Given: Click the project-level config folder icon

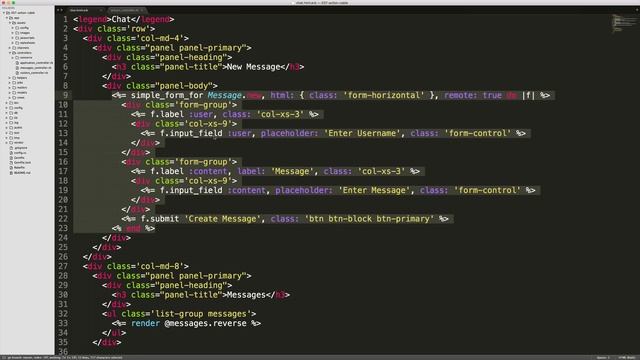Looking at the screenshot, I should (x=11, y=108).
